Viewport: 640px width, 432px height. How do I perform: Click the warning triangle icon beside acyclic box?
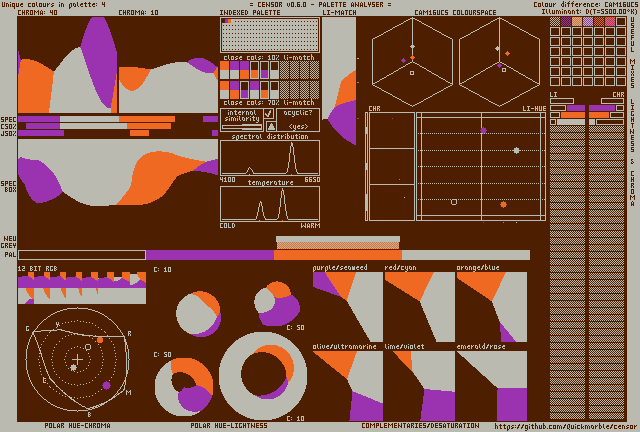pos(270,126)
